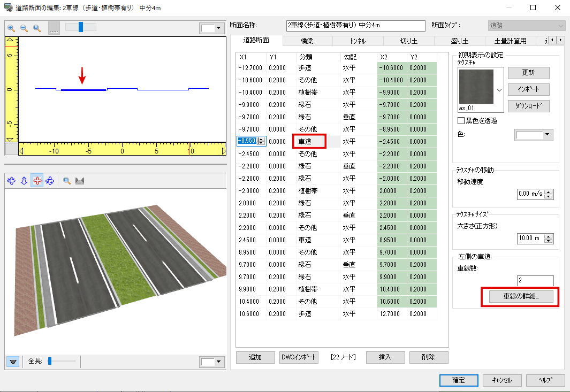Enable the 黒色を透過 checkbox

[x=461, y=121]
